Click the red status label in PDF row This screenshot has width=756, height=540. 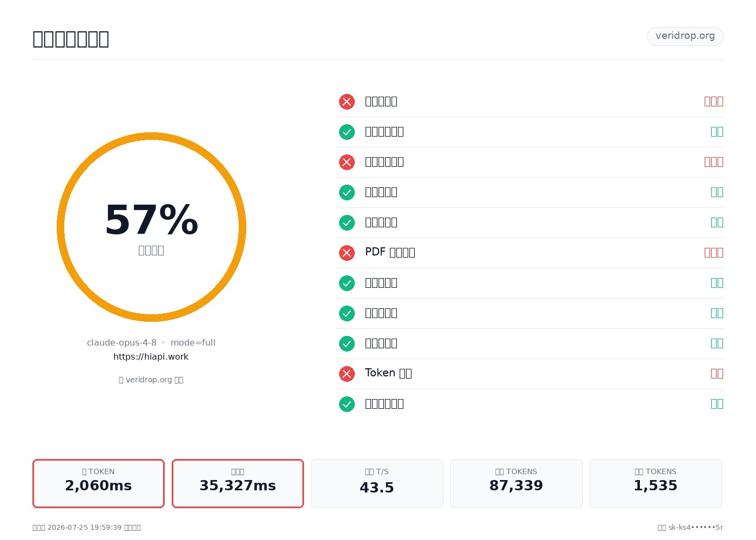tap(714, 253)
